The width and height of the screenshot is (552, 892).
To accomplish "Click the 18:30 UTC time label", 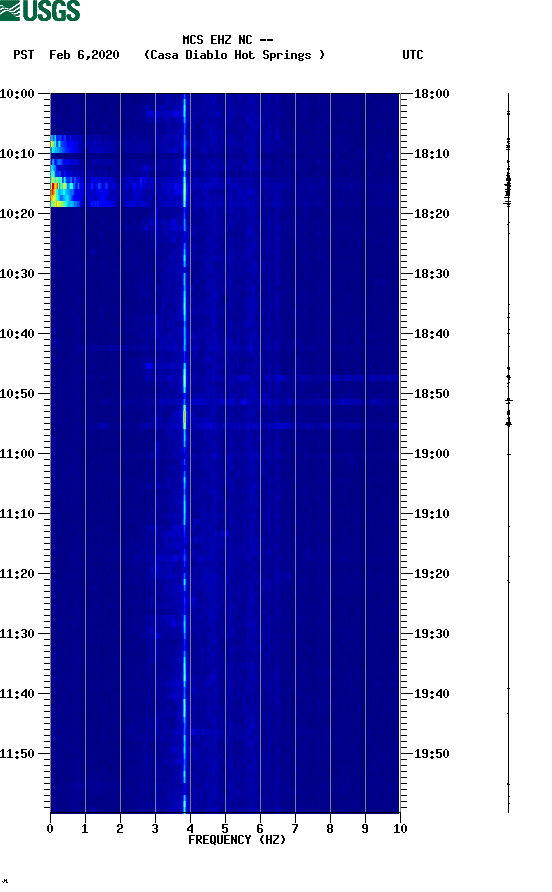I will pos(431,274).
